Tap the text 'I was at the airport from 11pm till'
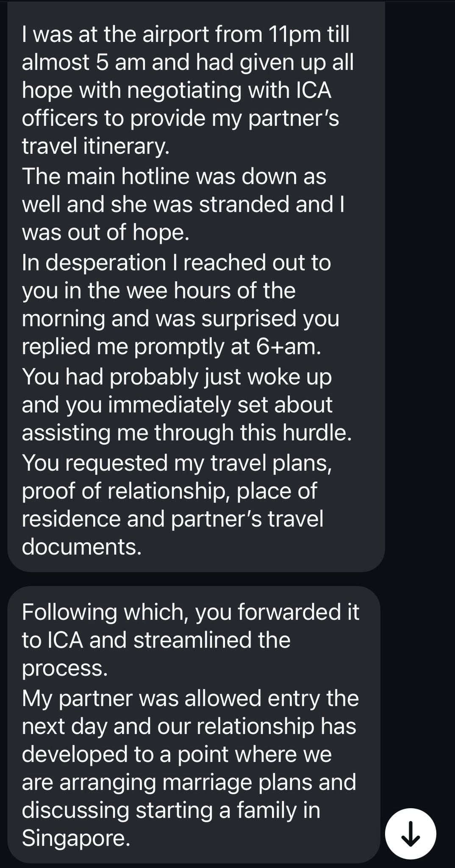This screenshot has height=868, width=455. point(186,33)
